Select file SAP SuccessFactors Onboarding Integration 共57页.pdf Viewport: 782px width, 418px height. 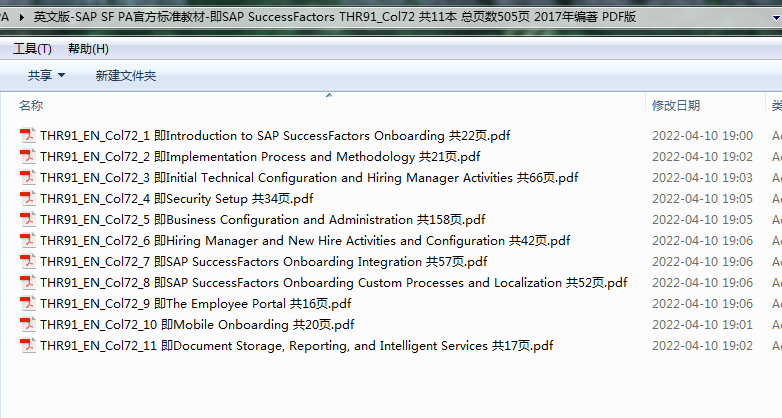click(264, 261)
